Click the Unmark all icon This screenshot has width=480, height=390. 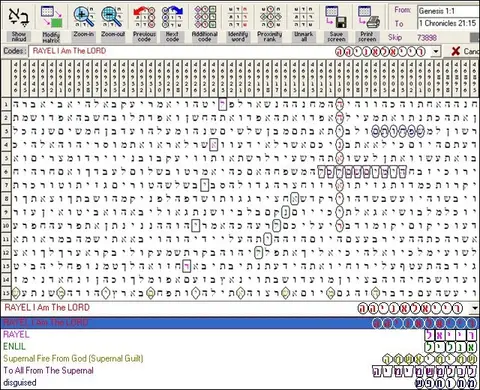[303, 17]
